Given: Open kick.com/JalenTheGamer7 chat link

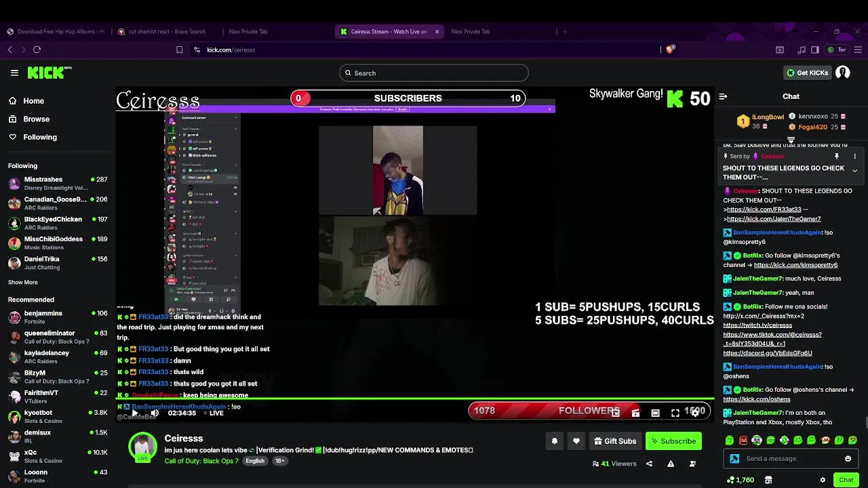Looking at the screenshot, I should tap(774, 219).
